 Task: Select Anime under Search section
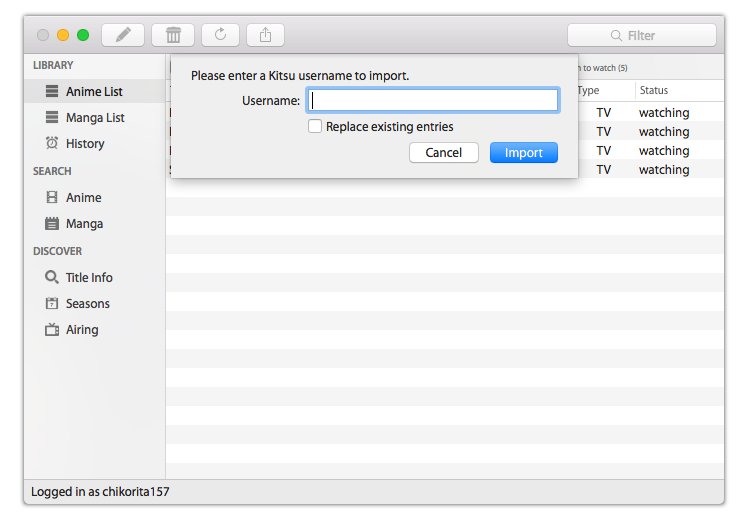[x=95, y=197]
